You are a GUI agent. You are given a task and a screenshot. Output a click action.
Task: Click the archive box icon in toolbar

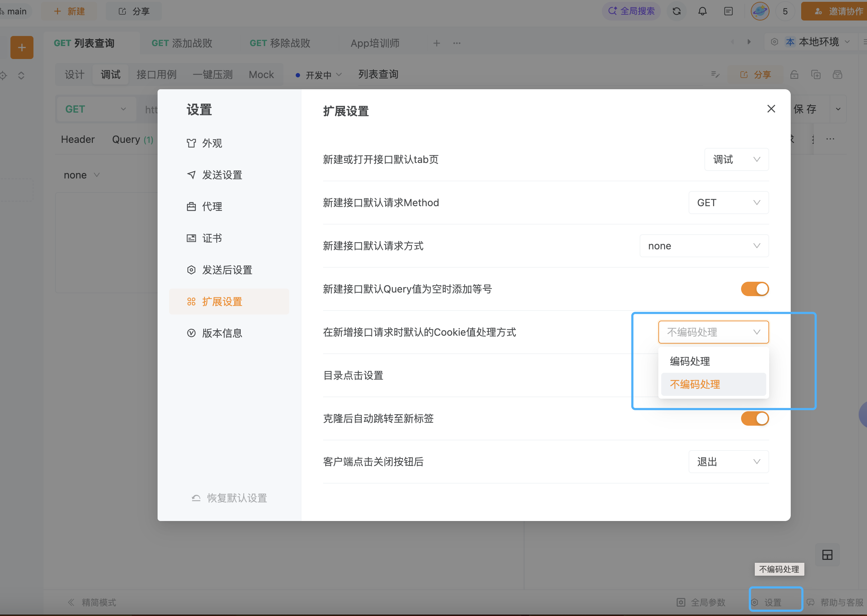coord(838,75)
